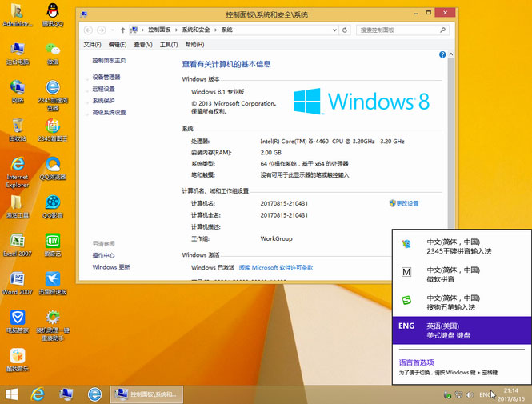Click the volume speaker tray icon
This screenshot has height=404, width=532.
[x=470, y=395]
